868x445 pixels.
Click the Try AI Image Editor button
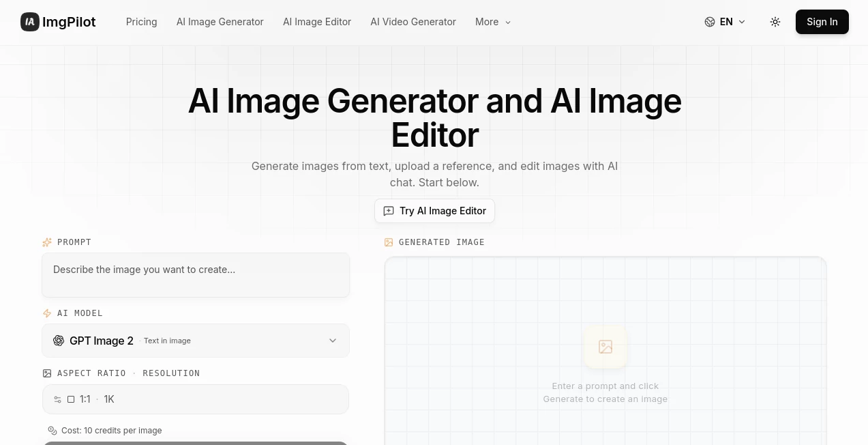(x=435, y=211)
